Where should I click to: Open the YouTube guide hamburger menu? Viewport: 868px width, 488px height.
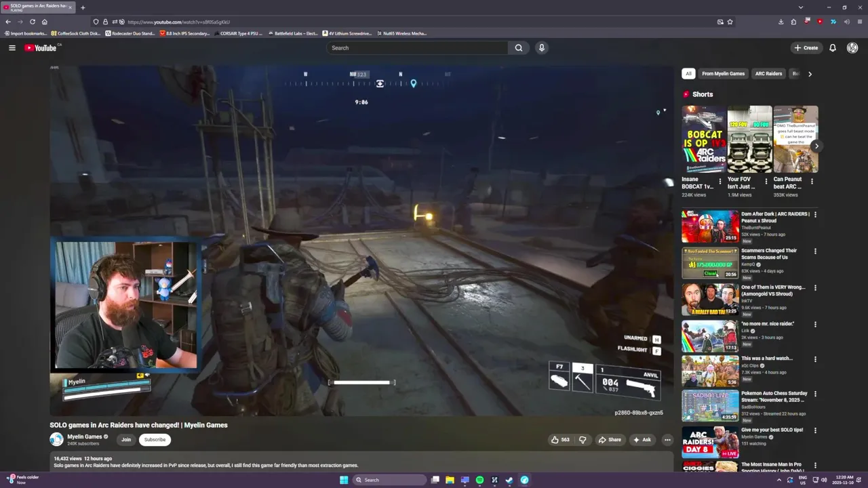tap(12, 47)
